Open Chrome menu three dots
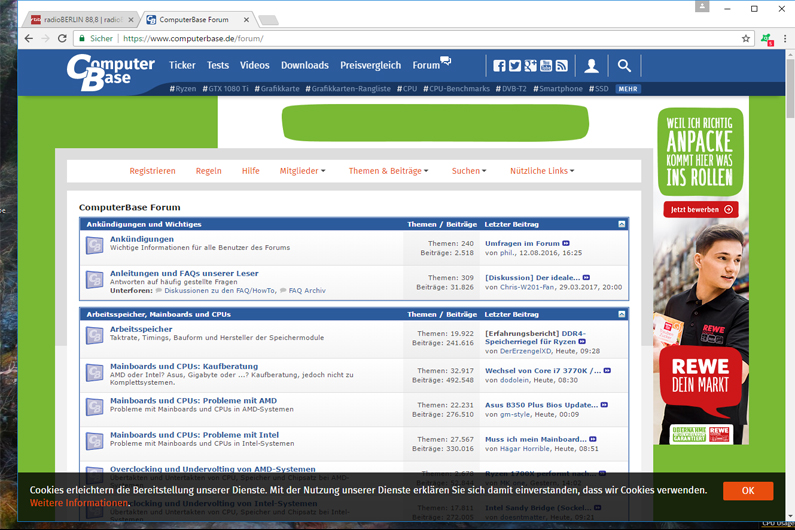The image size is (795, 530). pyautogui.click(x=785, y=39)
